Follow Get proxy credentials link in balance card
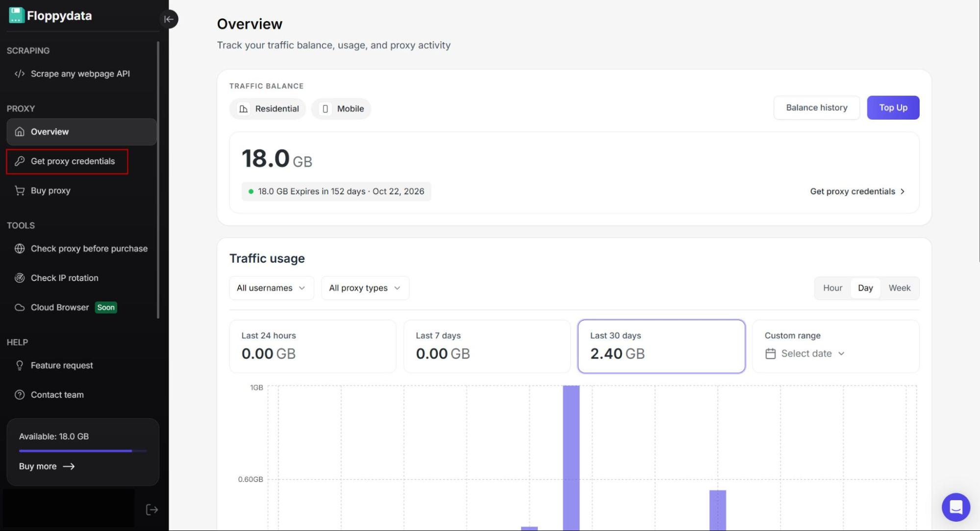This screenshot has width=980, height=531. click(857, 191)
